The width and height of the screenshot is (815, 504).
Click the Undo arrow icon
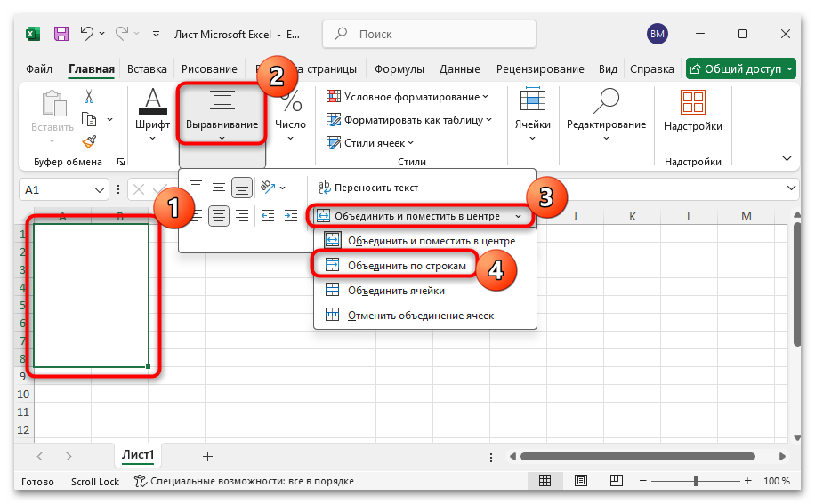point(87,34)
